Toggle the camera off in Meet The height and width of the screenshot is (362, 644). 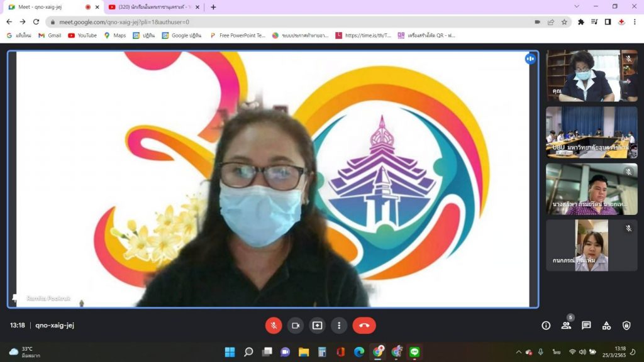(295, 326)
